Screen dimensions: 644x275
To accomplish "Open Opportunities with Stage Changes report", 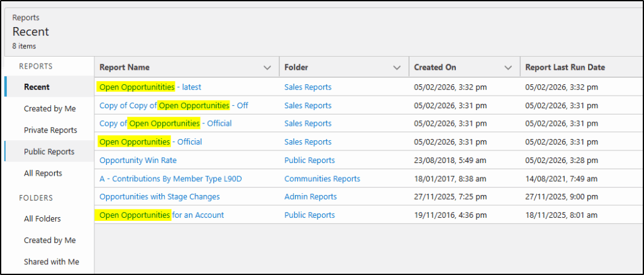I will tap(160, 196).
